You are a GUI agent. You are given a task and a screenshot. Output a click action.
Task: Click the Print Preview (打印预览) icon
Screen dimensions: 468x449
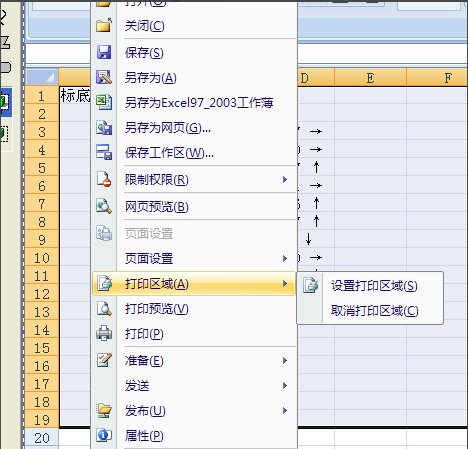point(104,308)
